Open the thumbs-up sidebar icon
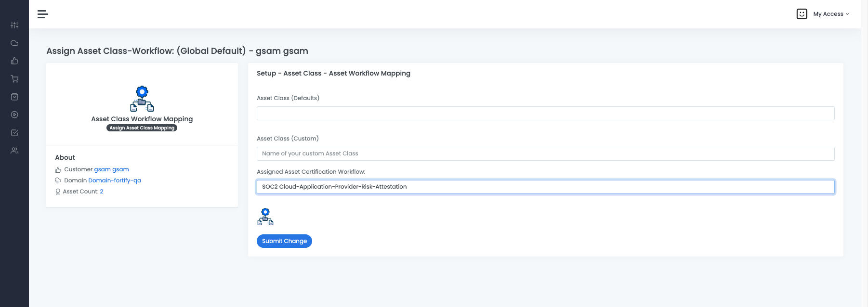868x307 pixels. click(x=14, y=61)
